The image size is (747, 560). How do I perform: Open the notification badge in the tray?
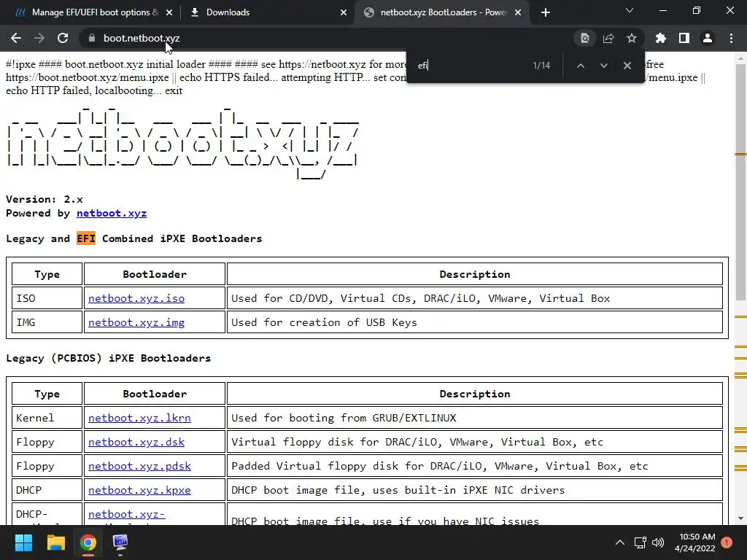coord(727,542)
